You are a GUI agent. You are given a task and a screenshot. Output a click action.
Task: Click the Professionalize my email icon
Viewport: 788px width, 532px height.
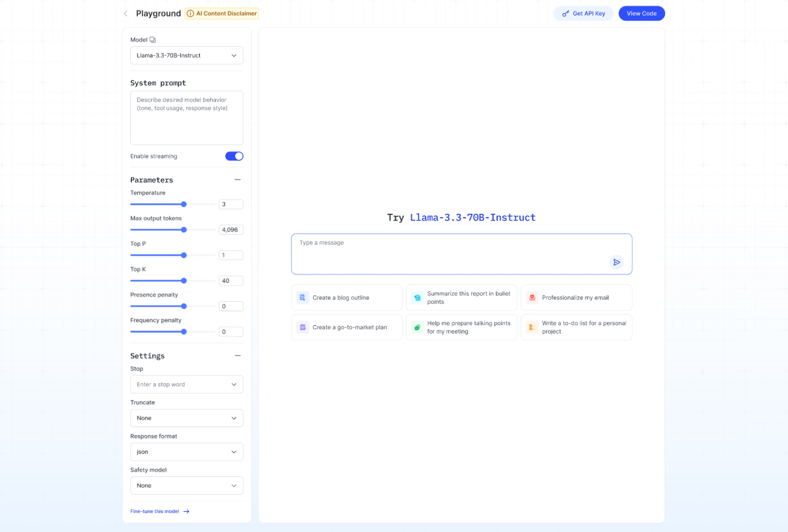pyautogui.click(x=532, y=297)
